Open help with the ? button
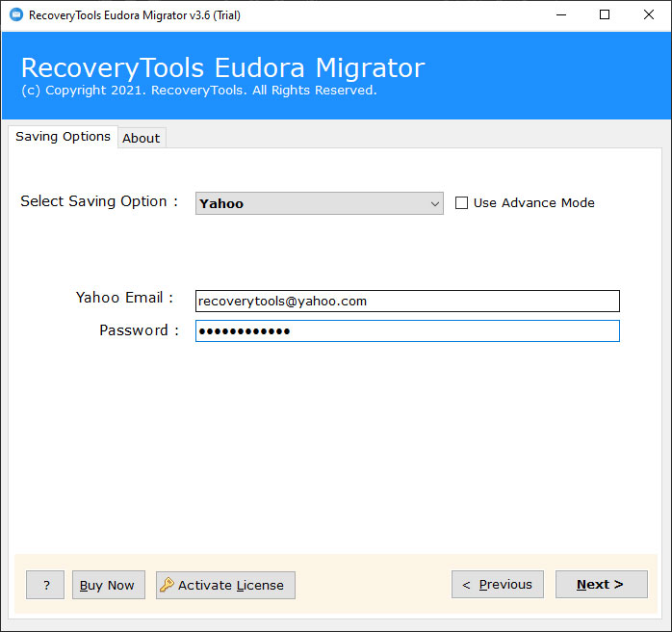Screen dimensions: 672x632 (x=45, y=585)
